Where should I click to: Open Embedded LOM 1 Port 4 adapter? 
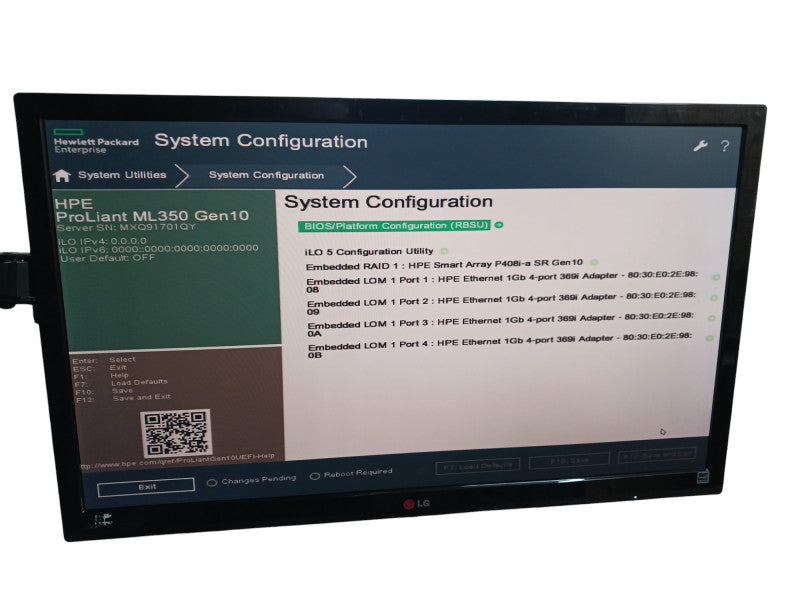click(x=500, y=346)
